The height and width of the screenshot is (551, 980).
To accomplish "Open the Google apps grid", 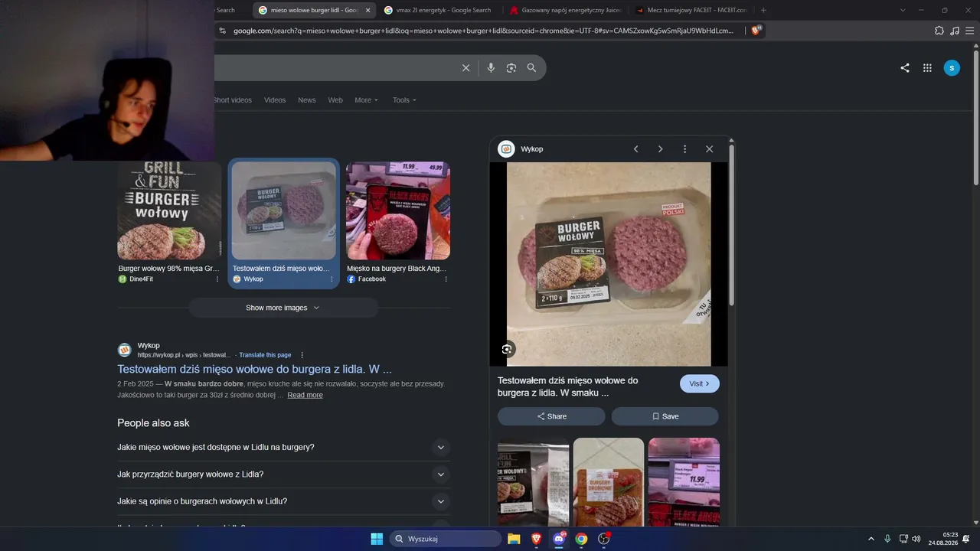I will pos(927,68).
